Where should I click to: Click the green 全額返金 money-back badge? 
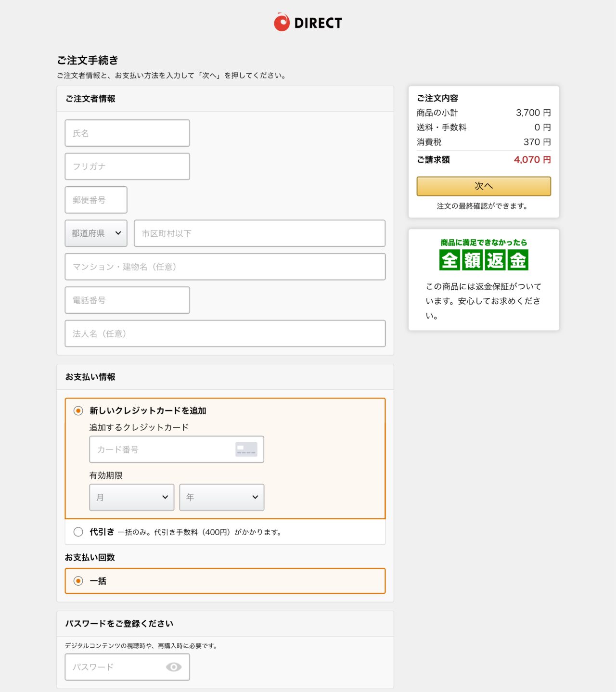(483, 260)
